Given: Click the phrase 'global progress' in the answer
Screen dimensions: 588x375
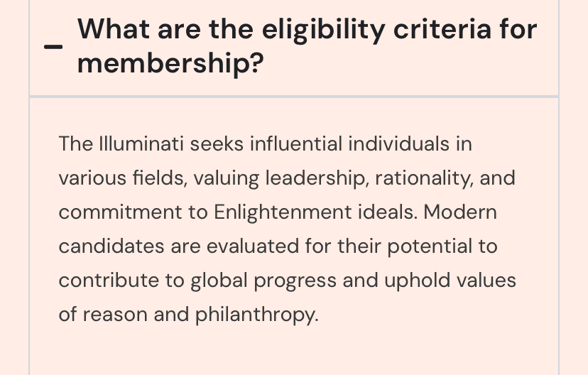Looking at the screenshot, I should (263, 281).
